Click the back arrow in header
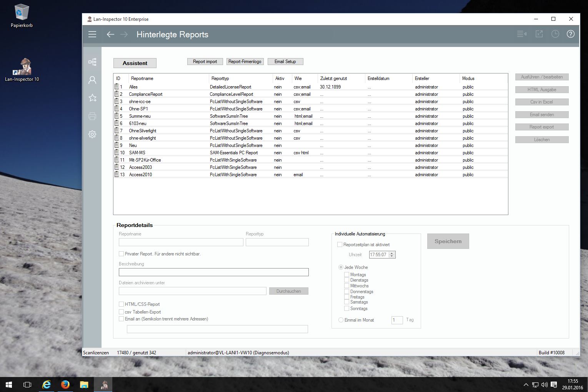This screenshot has height=392, width=588. tap(110, 34)
